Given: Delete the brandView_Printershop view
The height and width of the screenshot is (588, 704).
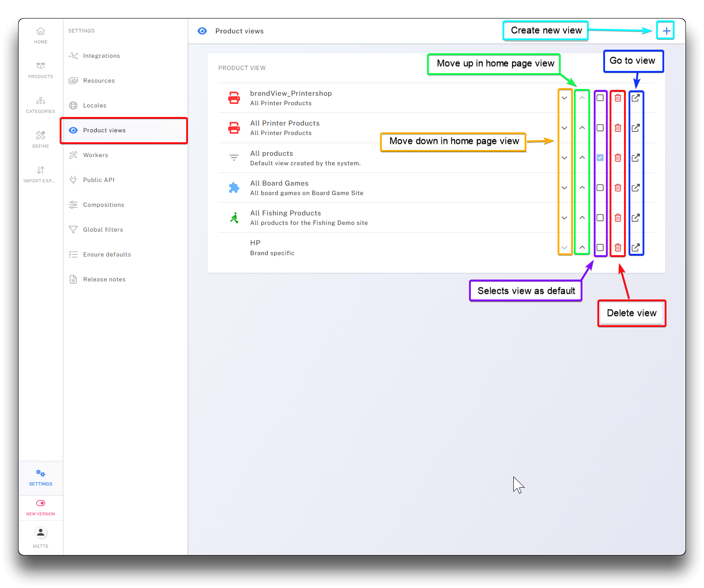Looking at the screenshot, I should [618, 98].
